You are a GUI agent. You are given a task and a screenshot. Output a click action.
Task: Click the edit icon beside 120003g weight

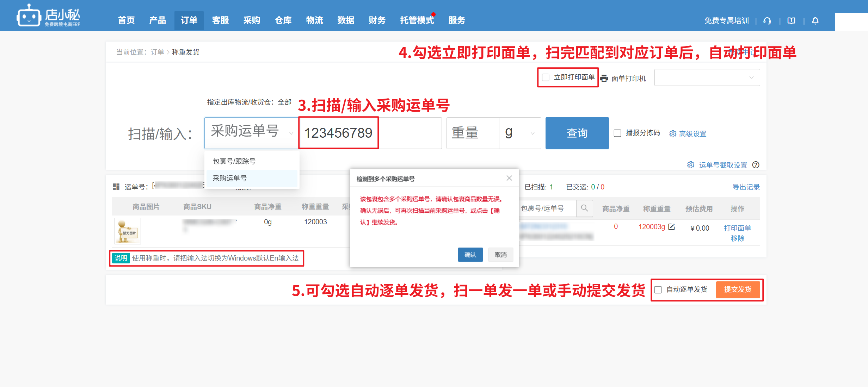point(671,227)
